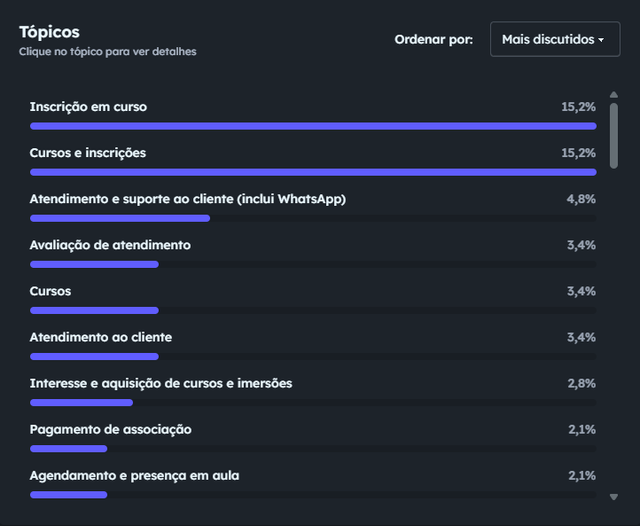Screen dimensions: 640x526
Task: Select Agendamento e presença em aula topic
Action: [x=313, y=484]
